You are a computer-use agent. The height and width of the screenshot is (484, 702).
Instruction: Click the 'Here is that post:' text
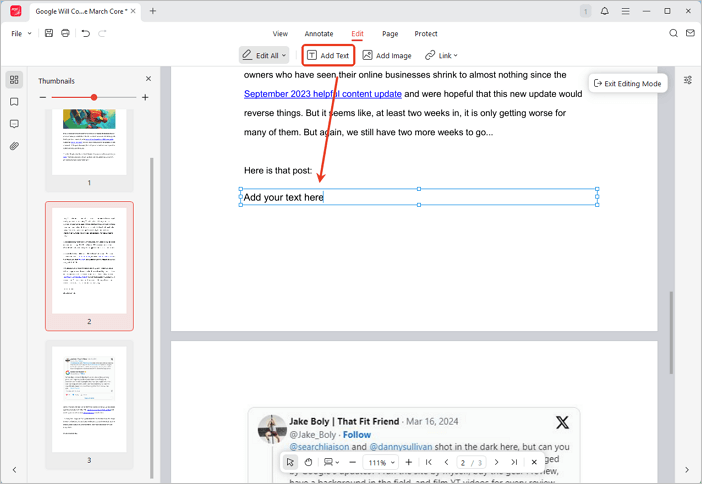278,171
